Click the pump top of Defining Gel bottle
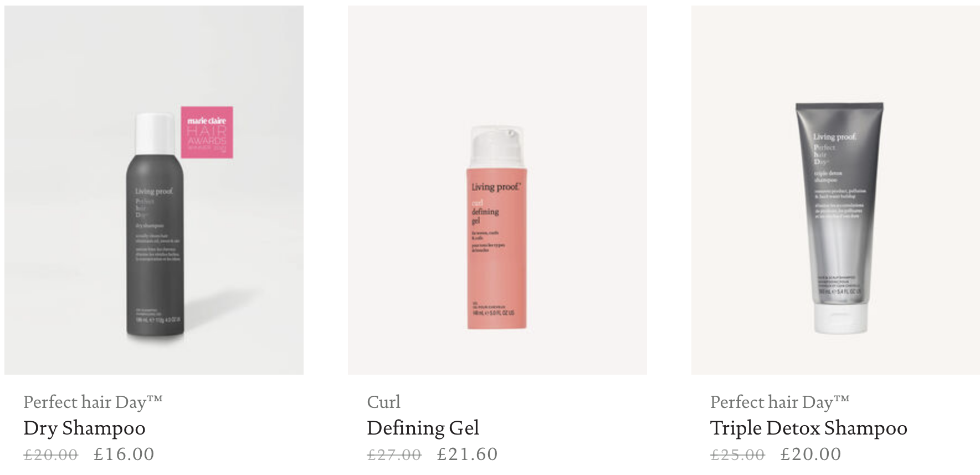 point(497,146)
